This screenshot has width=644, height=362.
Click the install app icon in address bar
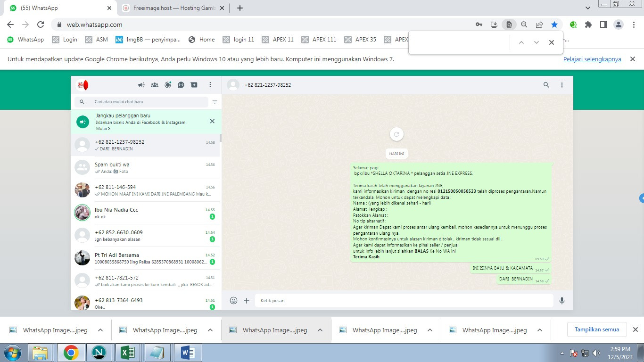(x=494, y=25)
